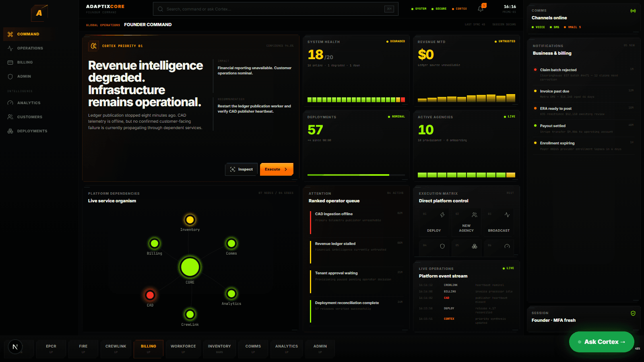
Task: Focus the search or ask Cortex field
Action: coord(276,9)
